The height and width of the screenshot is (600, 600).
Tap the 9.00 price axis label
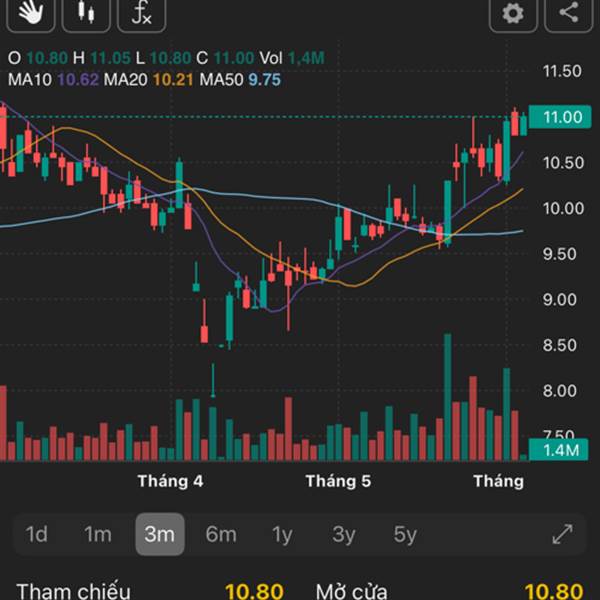pos(559,299)
